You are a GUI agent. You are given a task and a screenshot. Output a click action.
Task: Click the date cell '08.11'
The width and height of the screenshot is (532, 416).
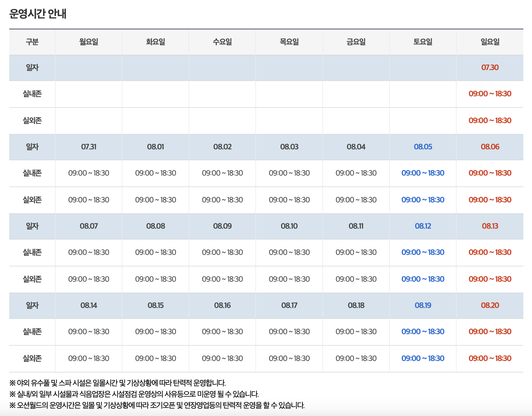[356, 226]
